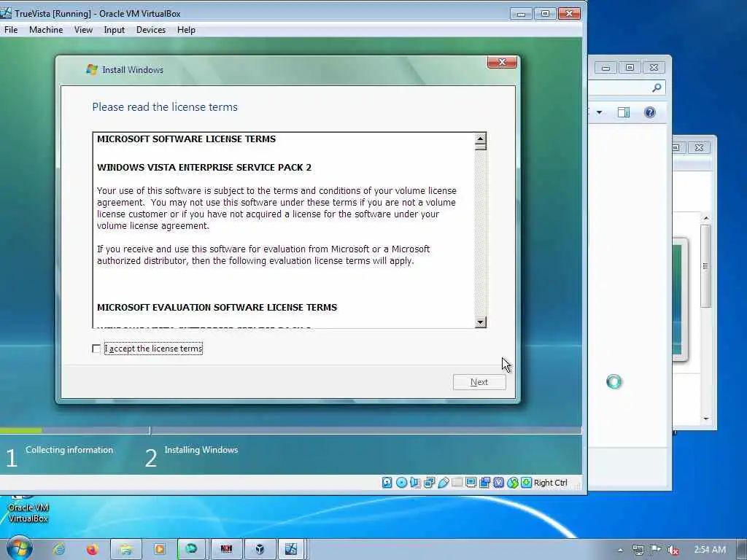Open Windows Explorer taskbar button

125,549
